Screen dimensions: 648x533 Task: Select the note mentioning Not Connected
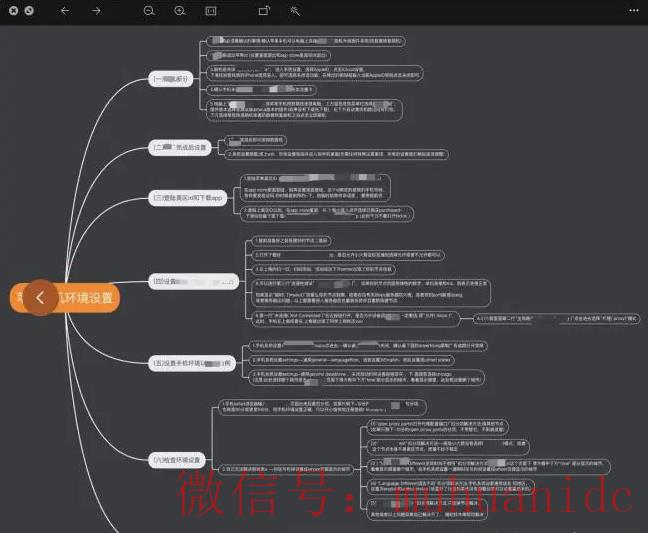355,318
